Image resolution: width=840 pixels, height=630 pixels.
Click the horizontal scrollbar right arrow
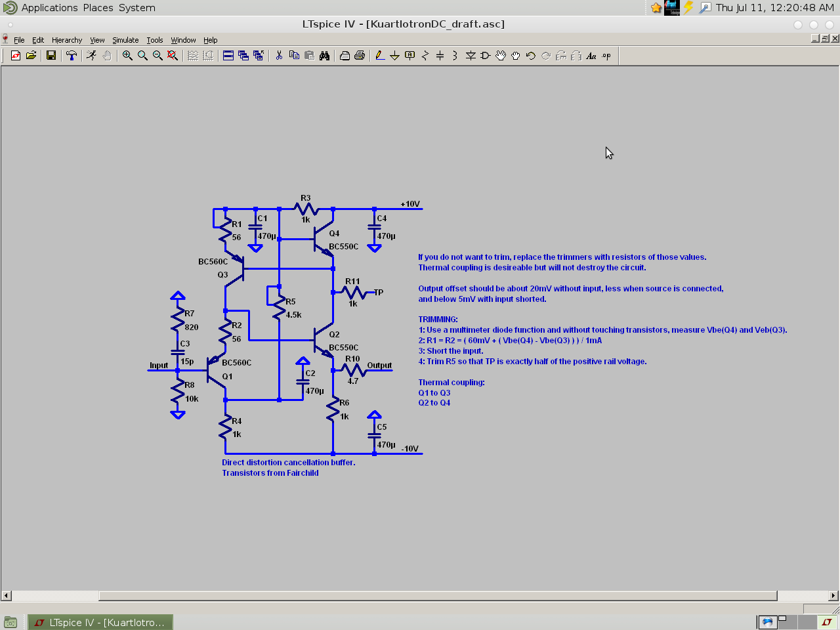pyautogui.click(x=833, y=596)
